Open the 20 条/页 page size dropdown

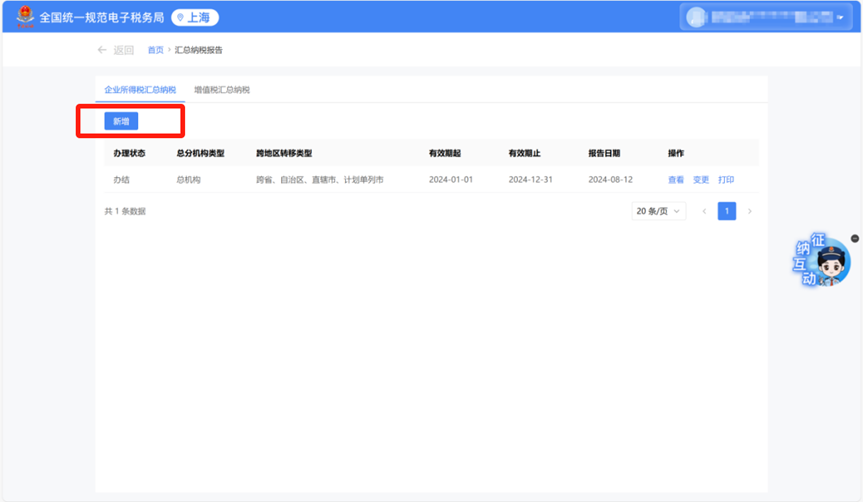[x=658, y=211]
